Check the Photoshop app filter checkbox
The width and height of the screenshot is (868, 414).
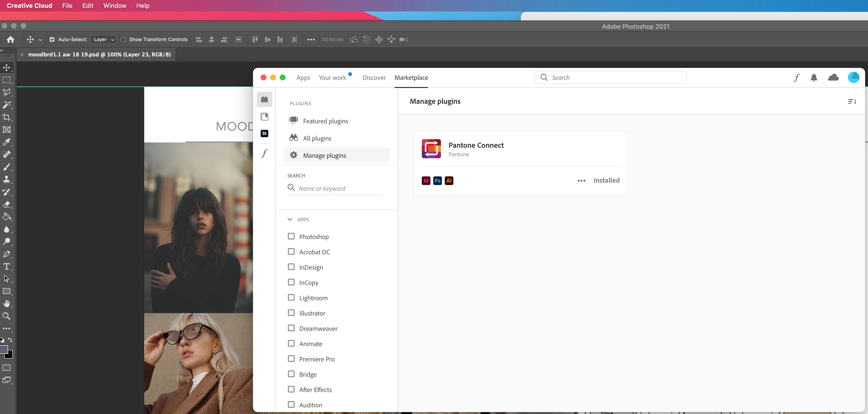point(291,236)
